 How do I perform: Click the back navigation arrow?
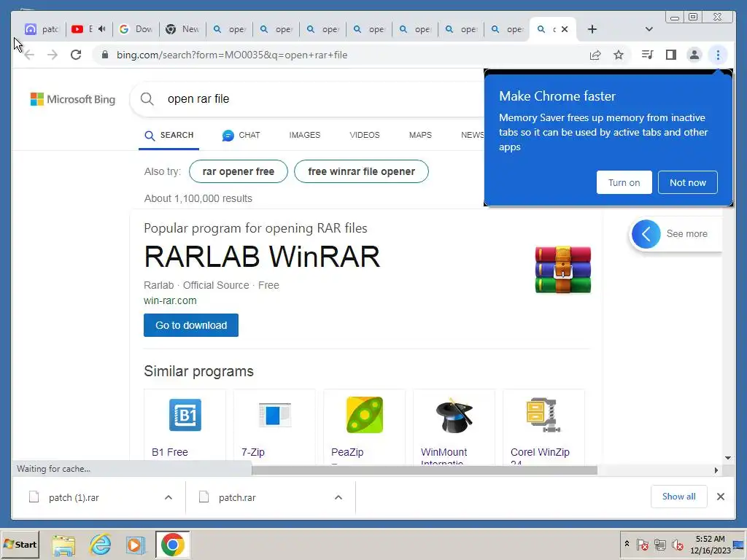click(x=29, y=55)
